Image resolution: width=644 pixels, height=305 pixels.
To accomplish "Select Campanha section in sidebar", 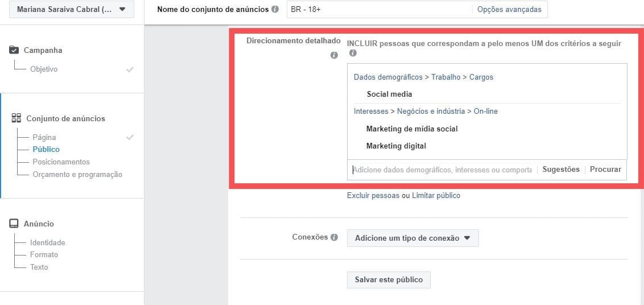I will coord(43,50).
